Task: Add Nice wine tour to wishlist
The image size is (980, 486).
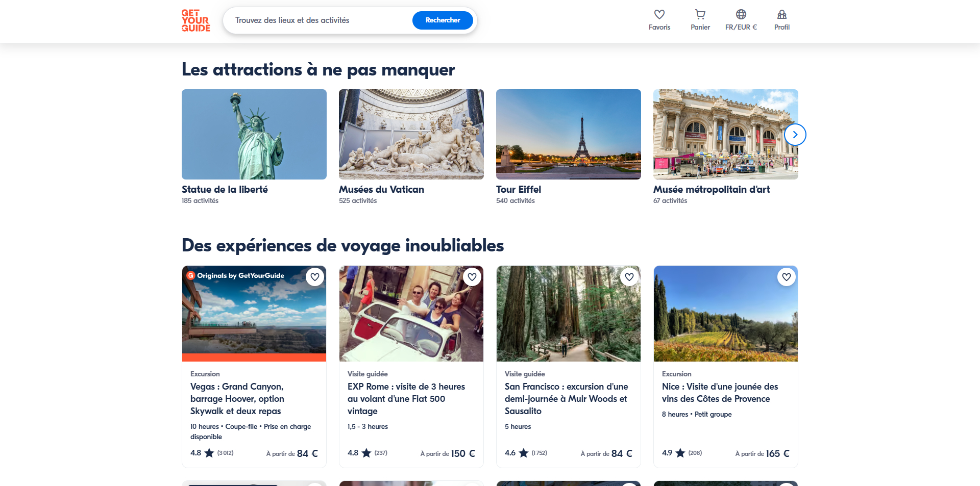Action: click(x=787, y=277)
